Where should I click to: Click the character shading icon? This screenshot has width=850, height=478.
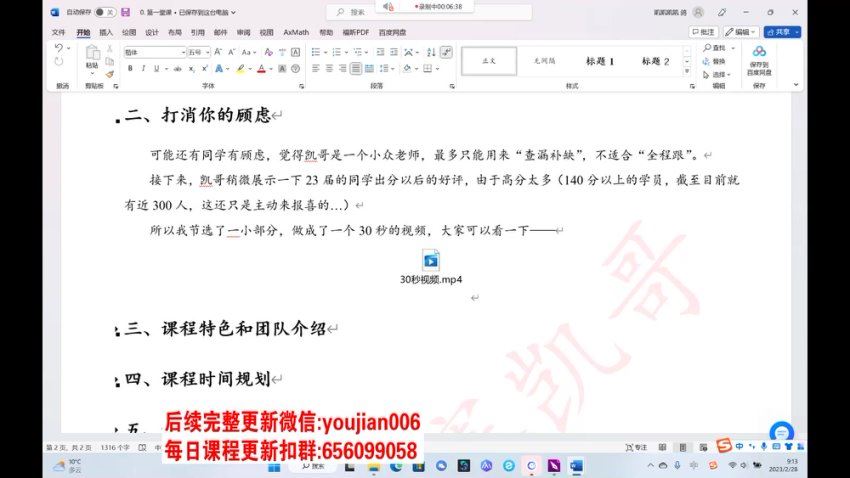pos(282,69)
